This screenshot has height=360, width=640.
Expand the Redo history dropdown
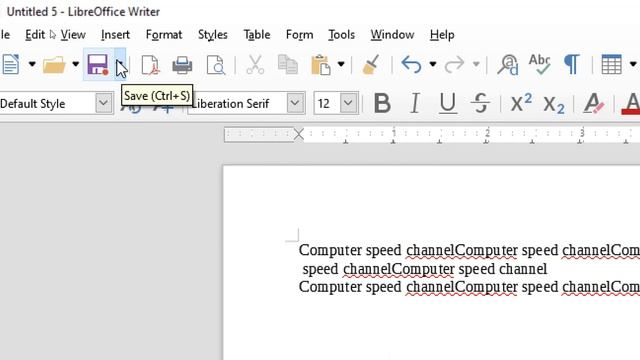click(x=476, y=64)
